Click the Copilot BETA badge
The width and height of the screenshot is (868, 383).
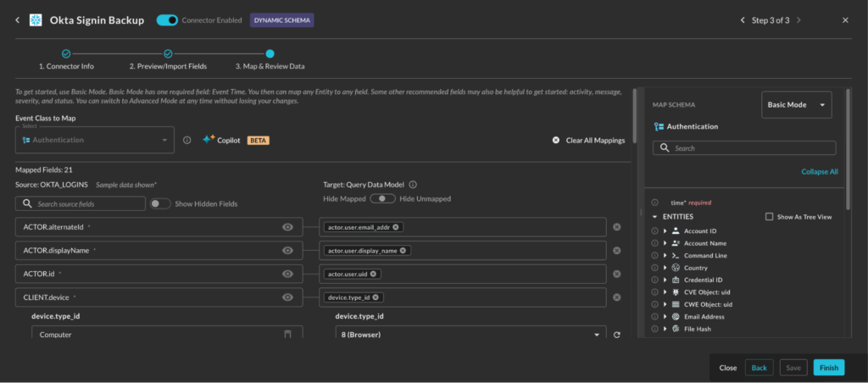258,141
